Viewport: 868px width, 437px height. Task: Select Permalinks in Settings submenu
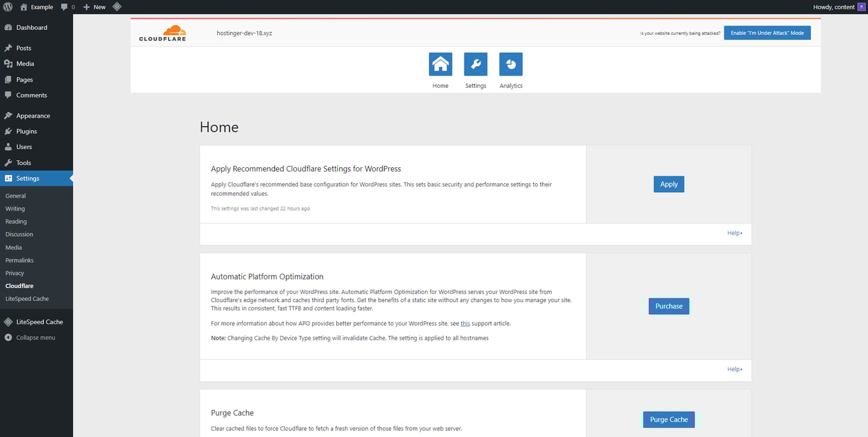[x=19, y=260]
